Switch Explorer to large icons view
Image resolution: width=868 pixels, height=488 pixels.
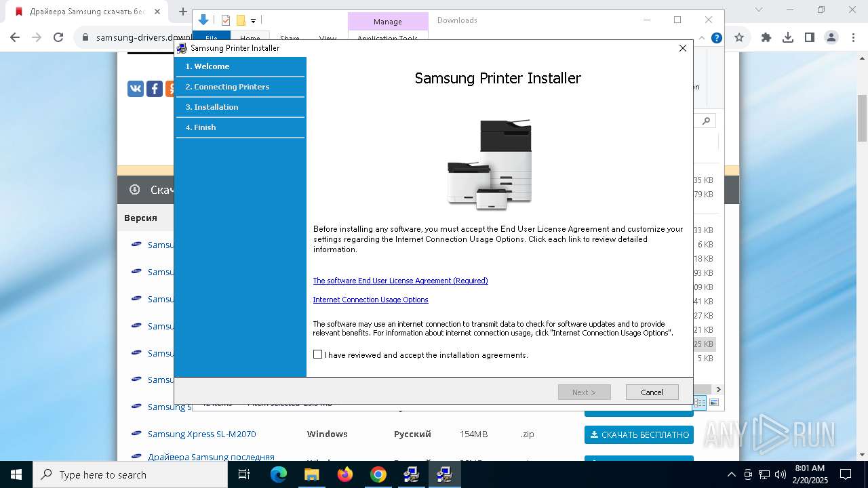pyautogui.click(x=713, y=403)
